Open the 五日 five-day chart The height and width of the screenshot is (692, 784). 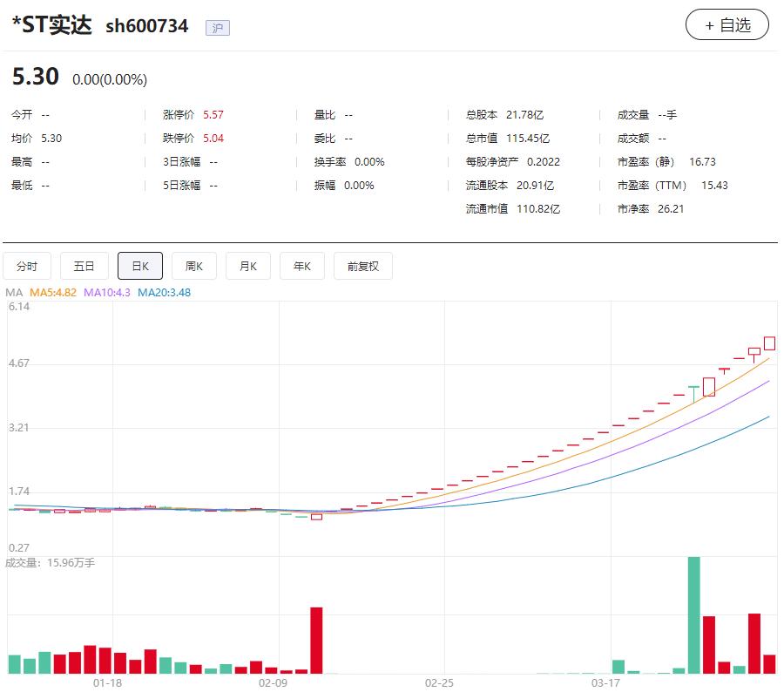click(84, 266)
